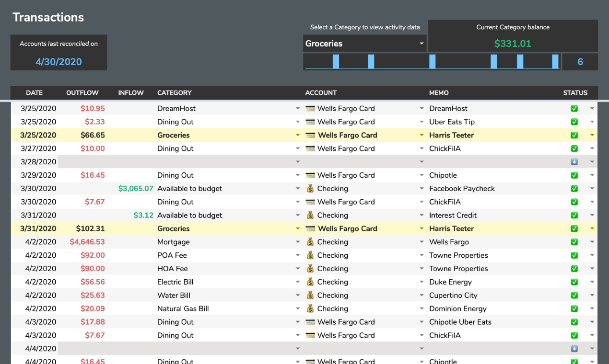Click the leftmost blue bar in the activity sparkline
609x364 pixels.
[x=336, y=61]
